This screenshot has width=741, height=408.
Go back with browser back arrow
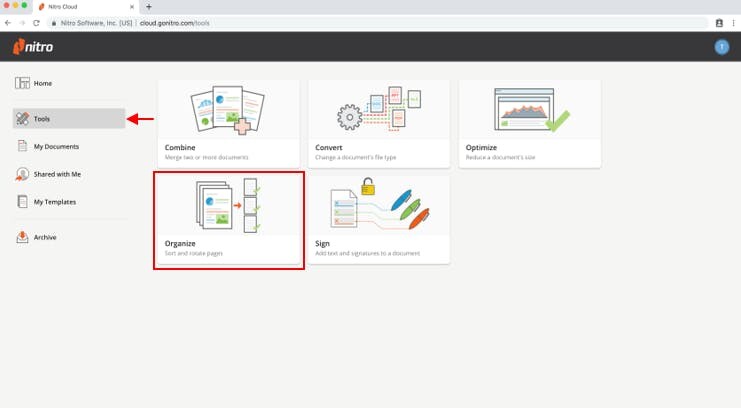click(x=9, y=22)
